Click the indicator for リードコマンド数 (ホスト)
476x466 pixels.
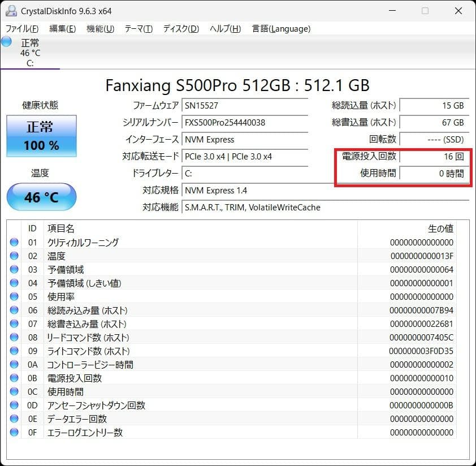coord(14,337)
